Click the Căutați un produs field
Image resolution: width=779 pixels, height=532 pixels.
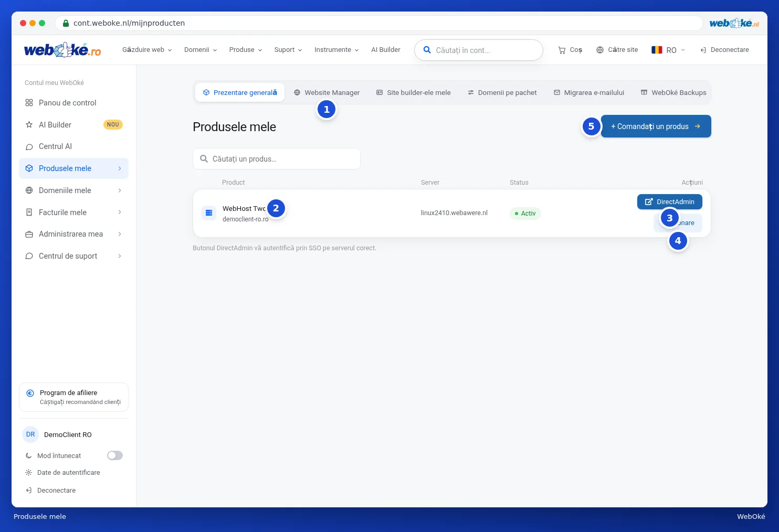277,158
